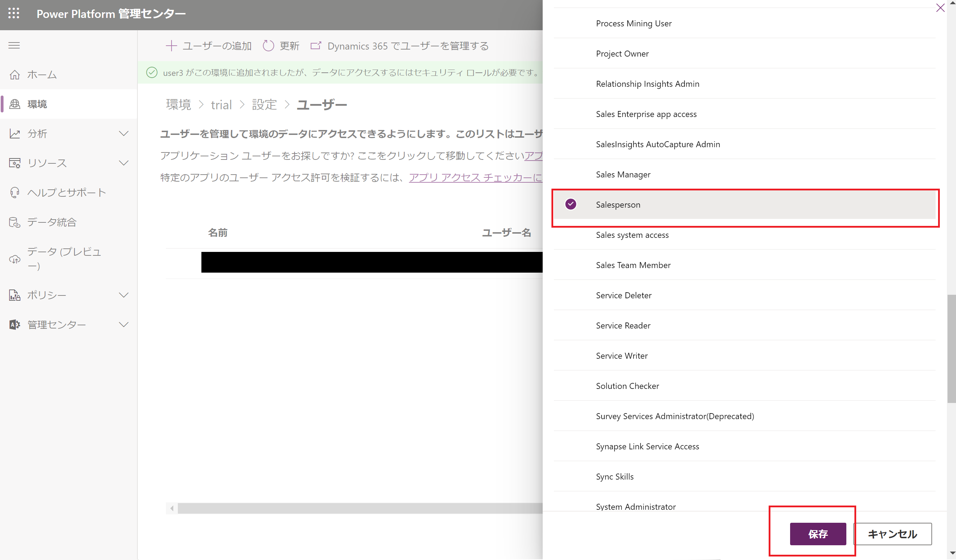Click 更新 in the command bar
The height and width of the screenshot is (560, 956).
click(281, 46)
